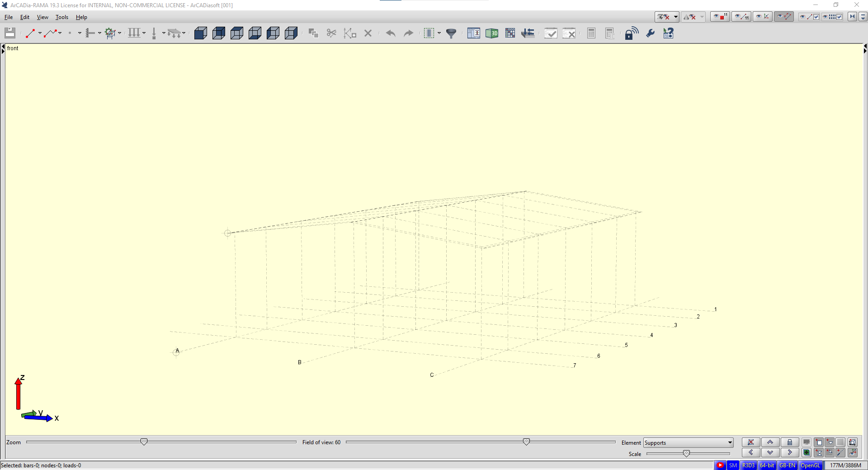
Task: Expand the frame generator dropdown arrow
Action: [119, 33]
